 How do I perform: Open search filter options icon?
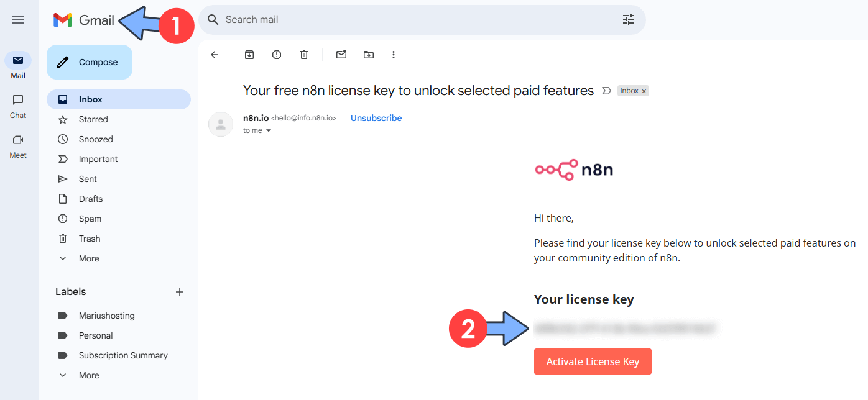629,20
